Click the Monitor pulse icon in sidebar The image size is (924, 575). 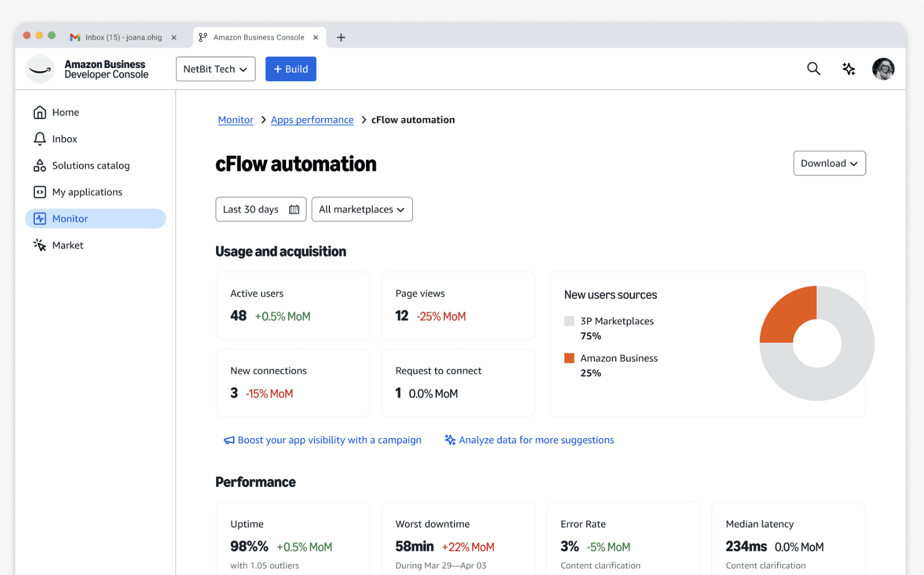(39, 218)
